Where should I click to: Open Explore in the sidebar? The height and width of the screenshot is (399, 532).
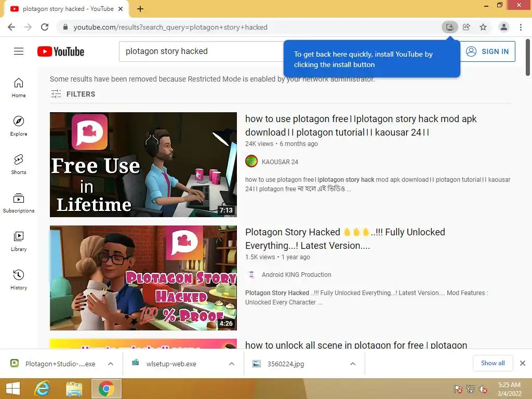click(x=19, y=126)
